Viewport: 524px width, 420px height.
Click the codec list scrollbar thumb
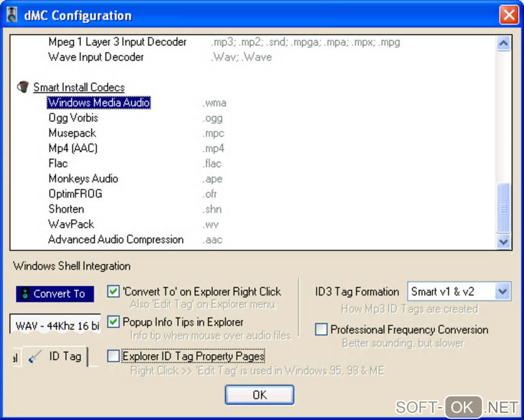(503, 208)
